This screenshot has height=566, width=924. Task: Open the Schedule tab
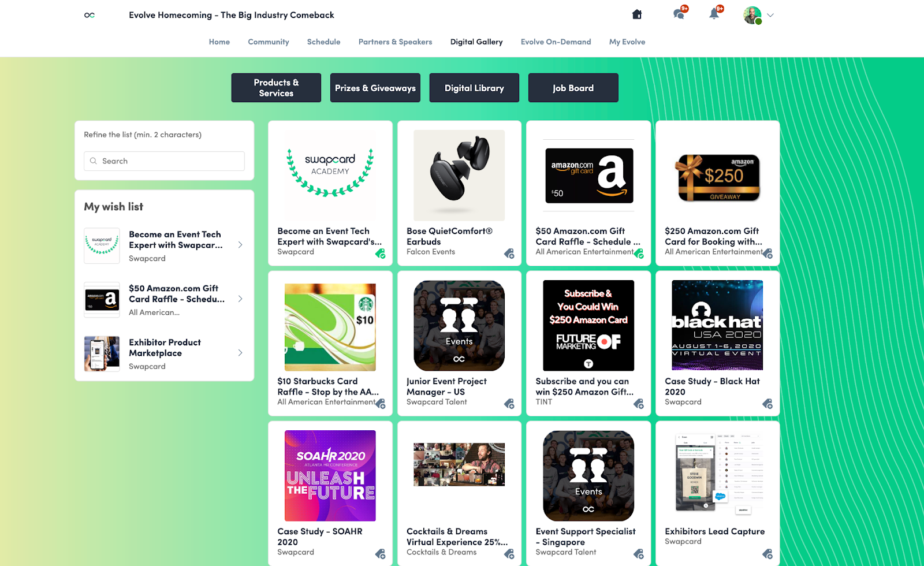point(323,42)
